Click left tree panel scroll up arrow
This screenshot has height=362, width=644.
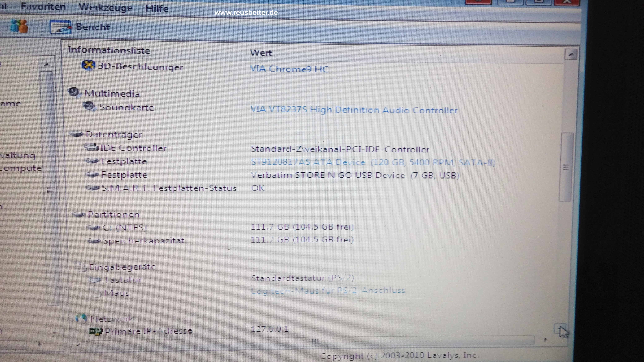tap(46, 65)
